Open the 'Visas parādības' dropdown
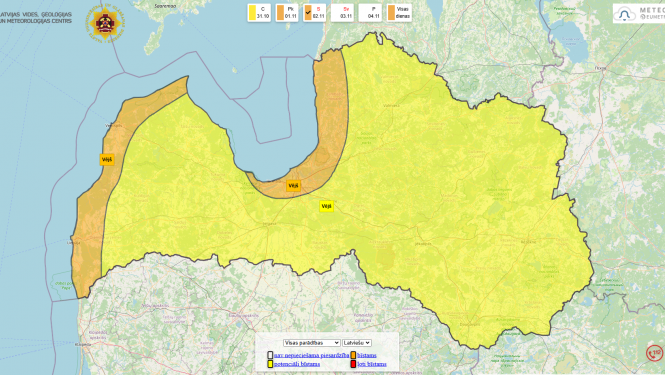665x375 pixels. [312, 343]
